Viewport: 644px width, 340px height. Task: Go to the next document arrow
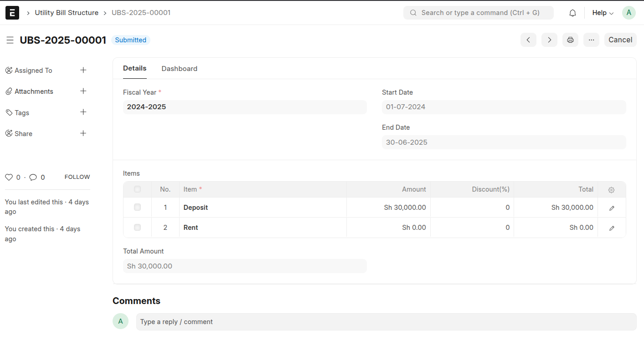(549, 40)
